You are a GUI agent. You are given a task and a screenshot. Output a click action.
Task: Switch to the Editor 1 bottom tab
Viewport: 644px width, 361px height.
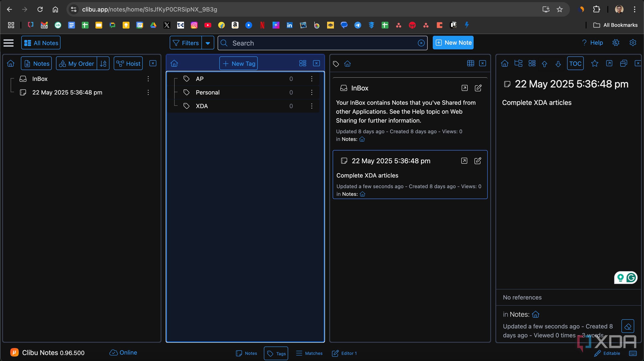(344, 353)
